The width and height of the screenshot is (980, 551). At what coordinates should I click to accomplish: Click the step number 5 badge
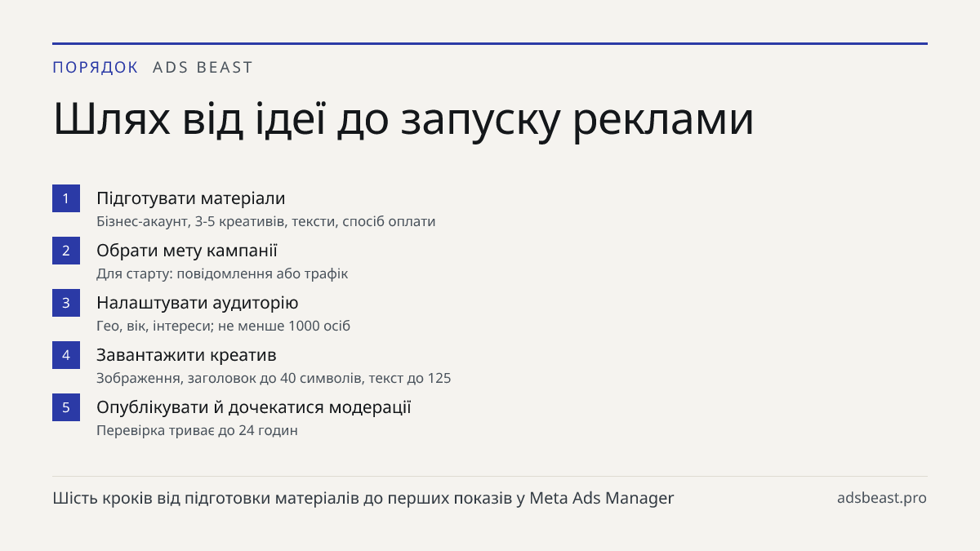66,407
